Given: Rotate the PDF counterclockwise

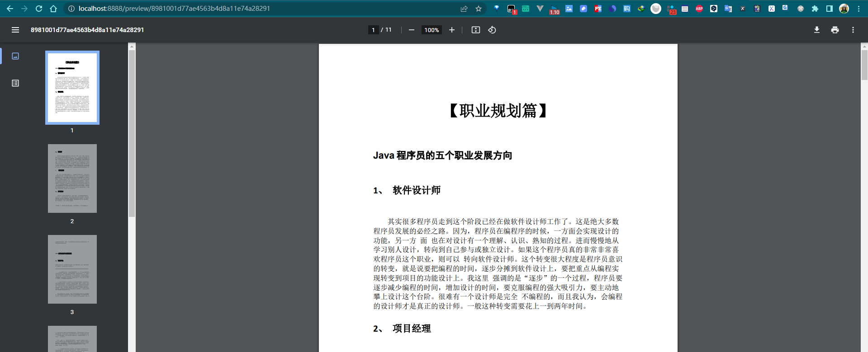Looking at the screenshot, I should [492, 30].
